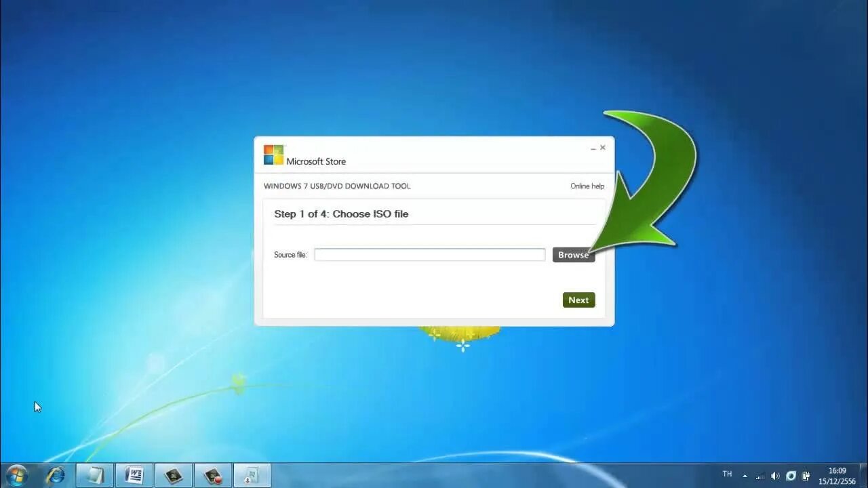This screenshot has height=488, width=868.
Task: Close the USB/DVD Download Tool window
Action: [603, 147]
